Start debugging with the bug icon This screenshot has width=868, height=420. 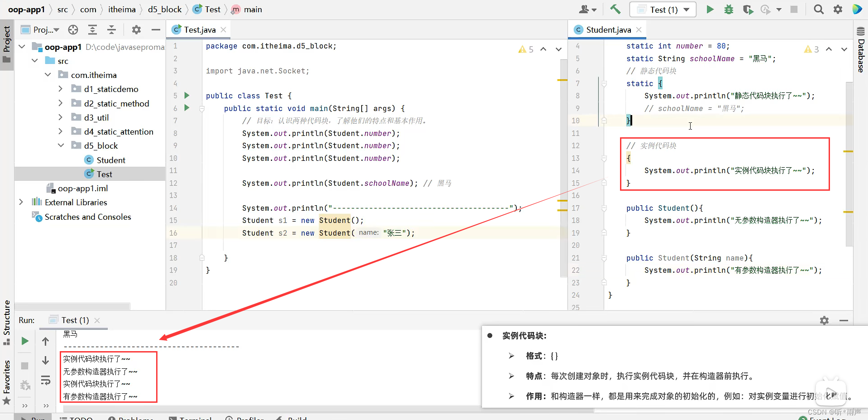pyautogui.click(x=729, y=9)
